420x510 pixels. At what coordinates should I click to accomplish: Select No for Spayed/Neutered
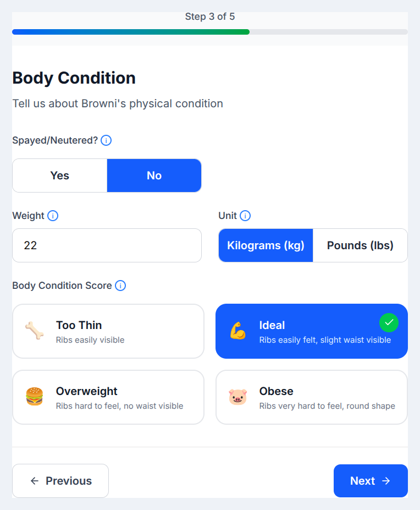(154, 175)
